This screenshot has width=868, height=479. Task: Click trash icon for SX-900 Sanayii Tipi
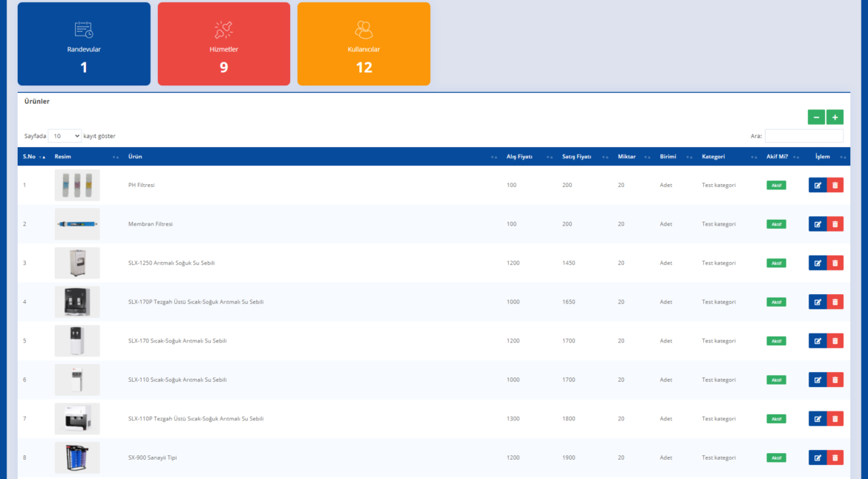click(835, 457)
